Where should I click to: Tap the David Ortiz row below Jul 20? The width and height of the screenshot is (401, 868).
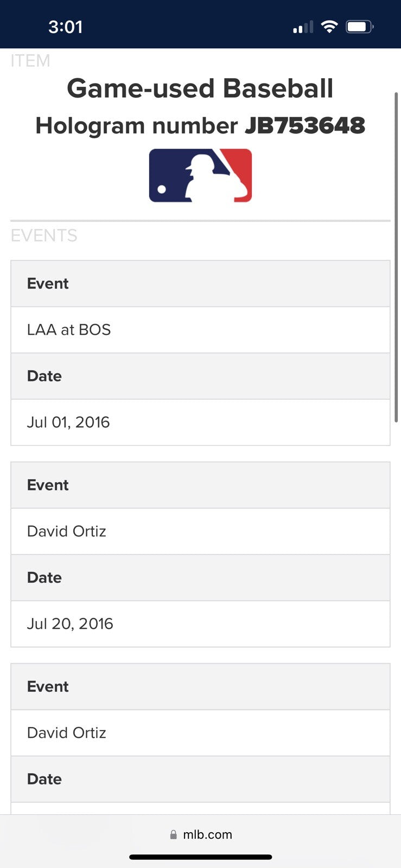[200, 733]
